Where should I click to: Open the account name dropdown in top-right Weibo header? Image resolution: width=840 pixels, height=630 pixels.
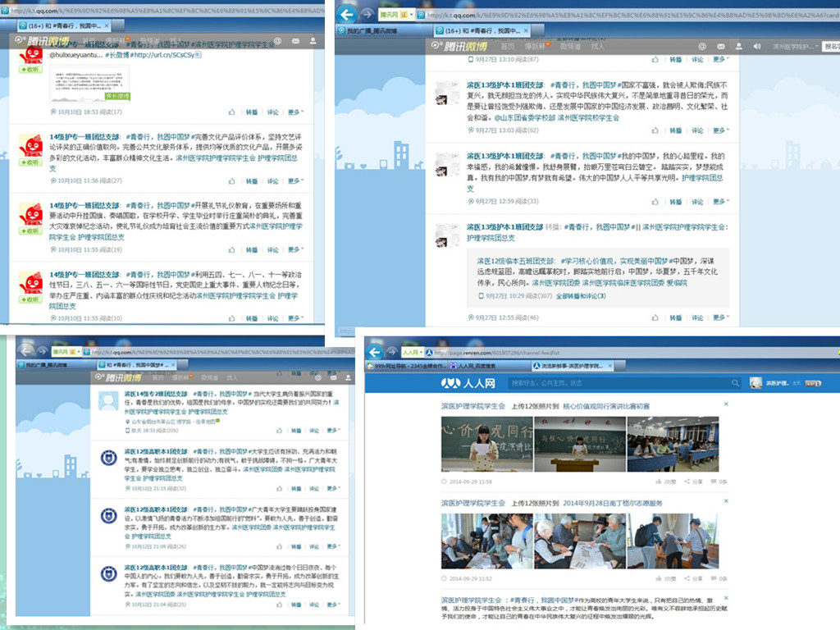pyautogui.click(x=795, y=46)
